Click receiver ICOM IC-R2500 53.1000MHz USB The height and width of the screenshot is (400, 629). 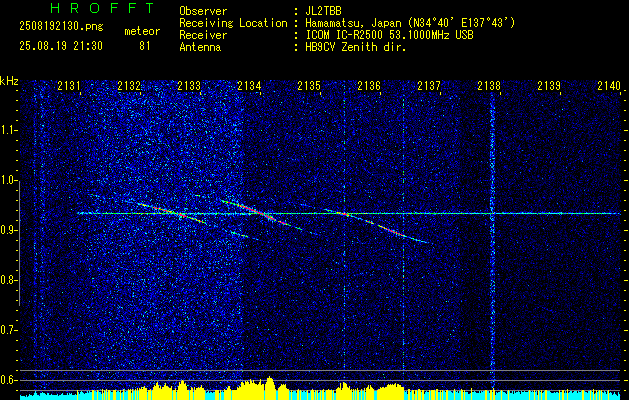(x=389, y=35)
